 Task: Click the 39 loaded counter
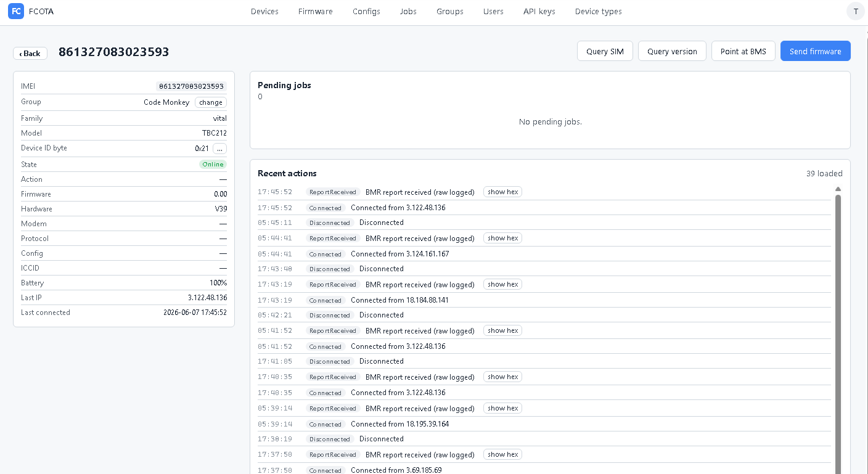824,173
